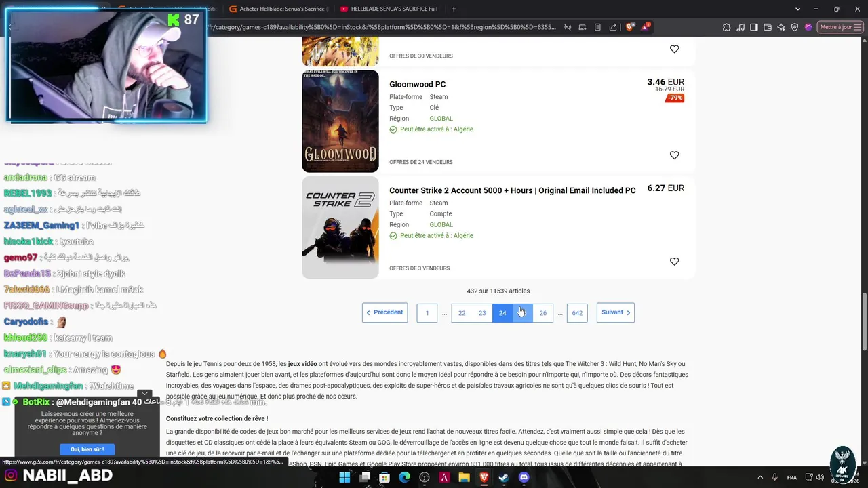Image resolution: width=868 pixels, height=488 pixels.
Task: Open Brave browser taskbar icon
Action: (x=484, y=477)
